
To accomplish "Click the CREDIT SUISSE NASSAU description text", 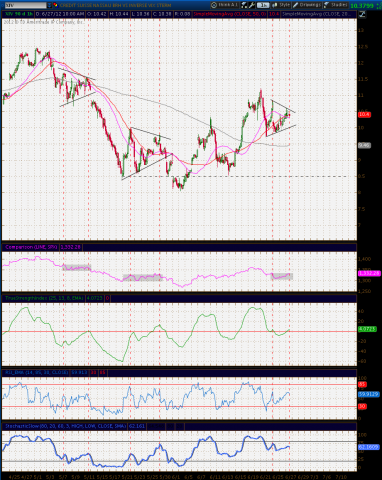I will coord(115,5).
